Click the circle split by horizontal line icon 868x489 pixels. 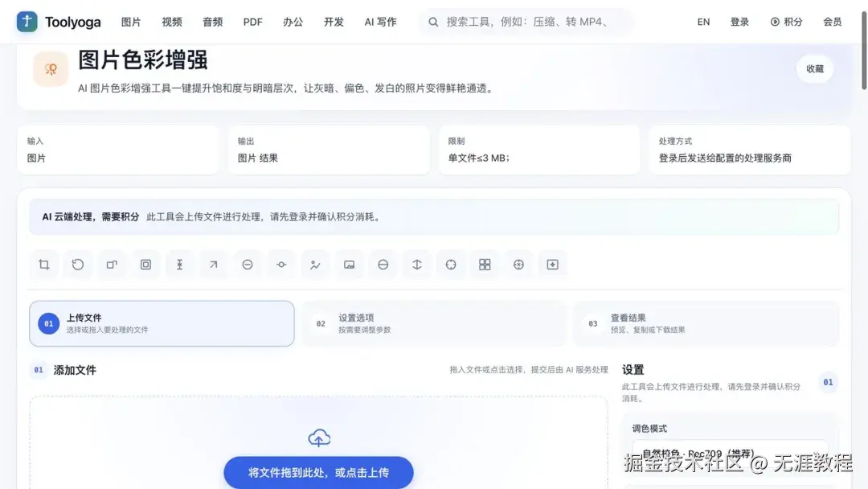coord(383,265)
